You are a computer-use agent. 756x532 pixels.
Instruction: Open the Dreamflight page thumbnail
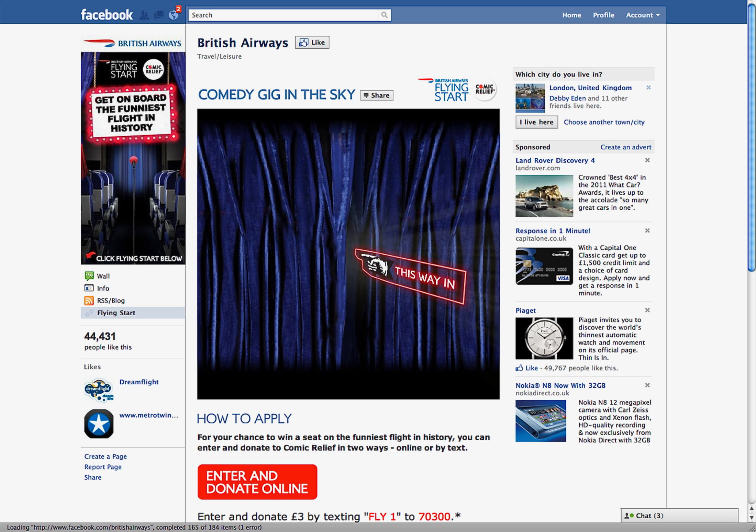tap(99, 390)
